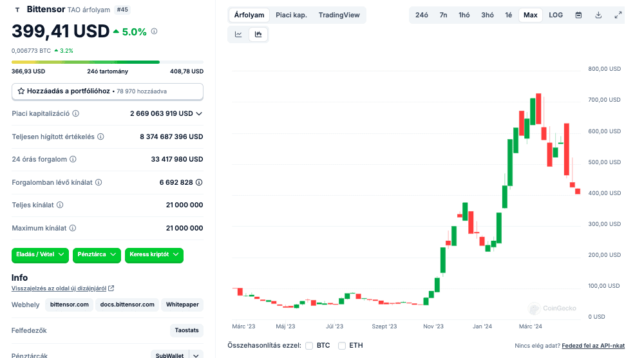644x358 pixels.
Task: Tick the ETH comparison checkbox
Action: pos(342,346)
